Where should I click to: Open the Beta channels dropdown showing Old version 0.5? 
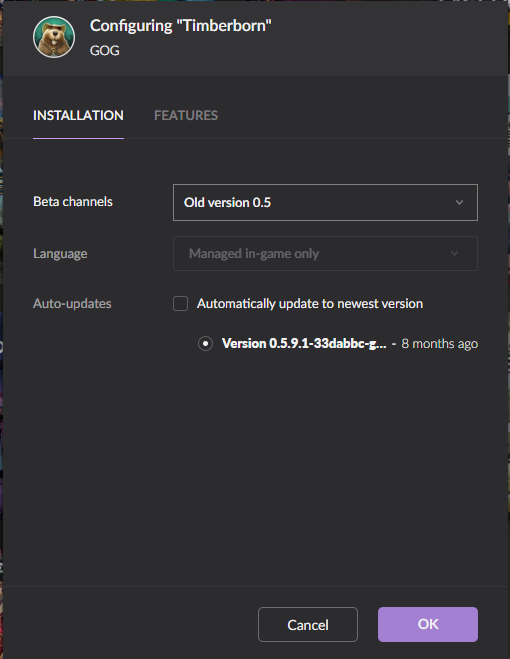325,203
